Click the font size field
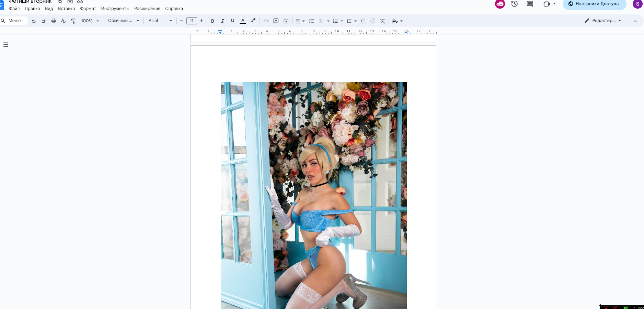Screen dimensions: 644x309 click(x=192, y=21)
